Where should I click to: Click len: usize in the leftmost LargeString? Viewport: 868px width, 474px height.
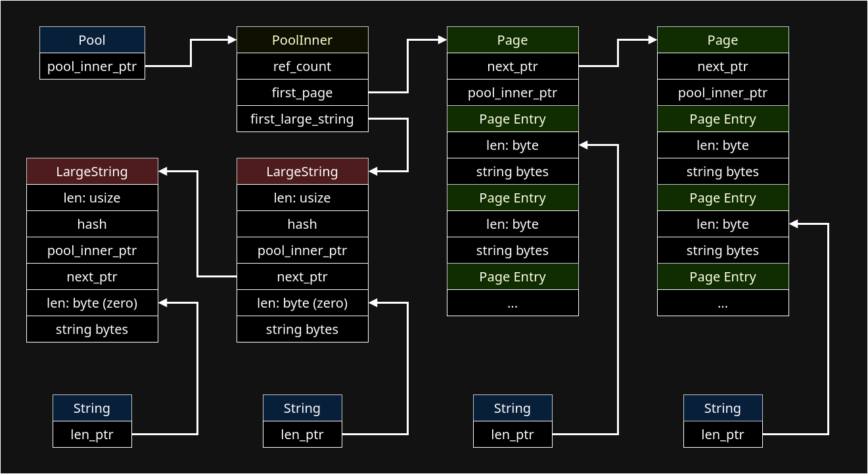pyautogui.click(x=92, y=198)
